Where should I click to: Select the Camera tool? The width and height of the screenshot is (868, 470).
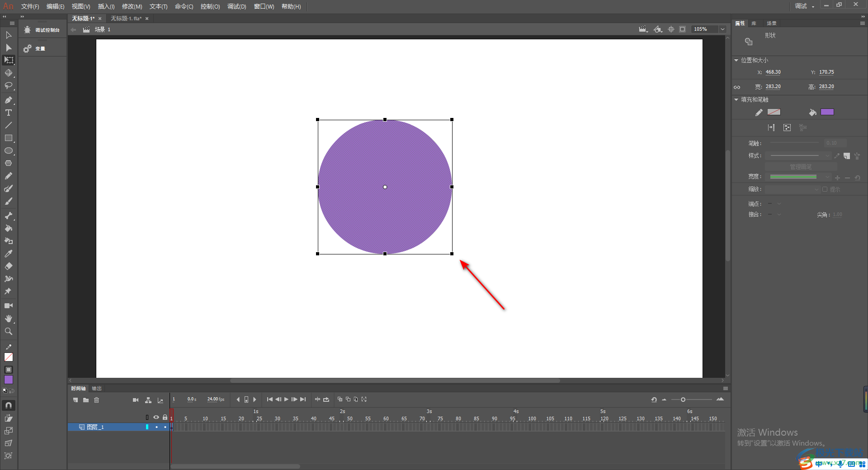[9, 306]
